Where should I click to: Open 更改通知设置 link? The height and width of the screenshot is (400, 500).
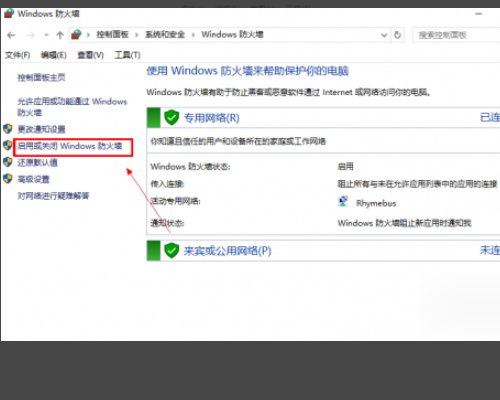[x=41, y=129]
